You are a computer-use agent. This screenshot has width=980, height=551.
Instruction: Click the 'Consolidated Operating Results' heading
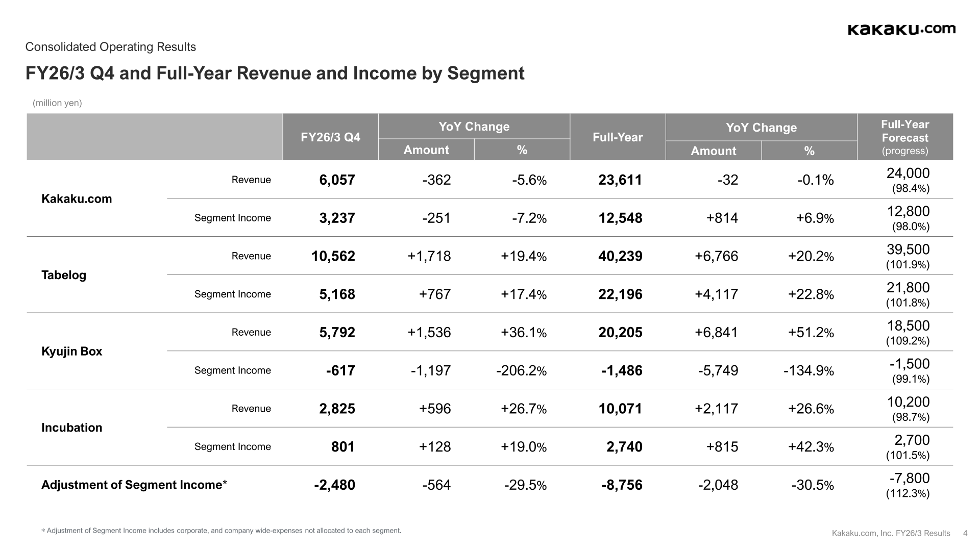pyautogui.click(x=111, y=47)
